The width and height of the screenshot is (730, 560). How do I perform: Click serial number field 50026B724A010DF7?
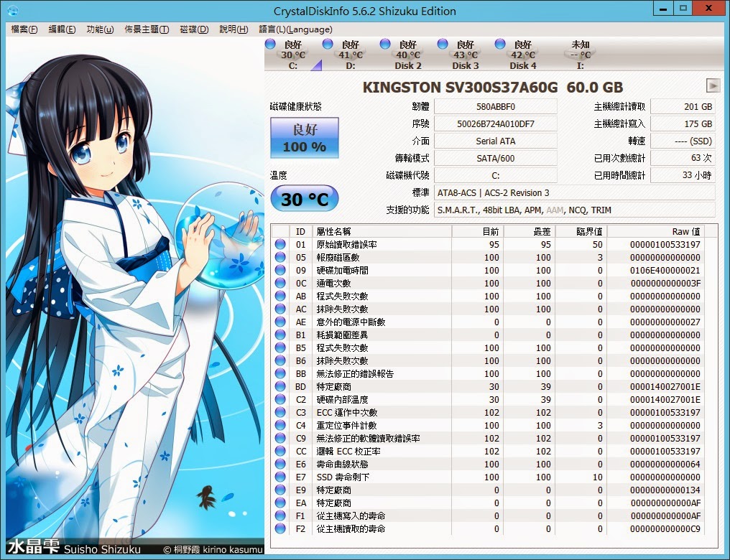495,123
